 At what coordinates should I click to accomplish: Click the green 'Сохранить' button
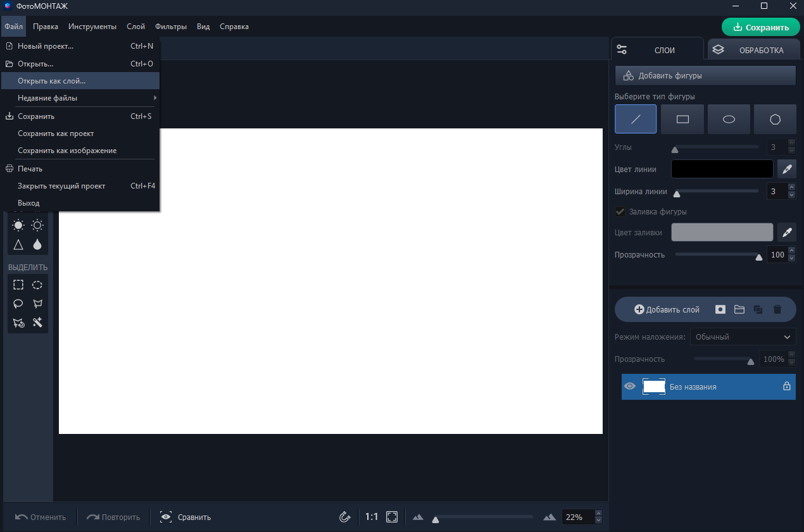[761, 27]
